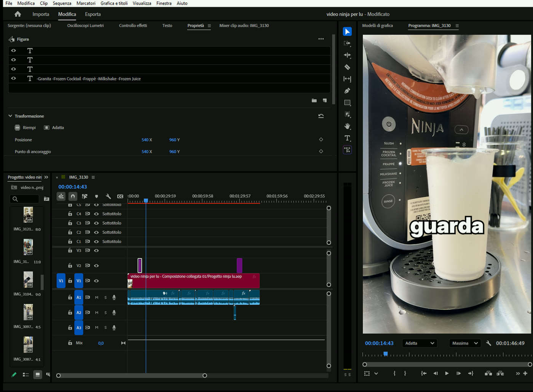Screen dimensions: 533x392
Task: Toggle lock on track V3
Action: pyautogui.click(x=70, y=250)
